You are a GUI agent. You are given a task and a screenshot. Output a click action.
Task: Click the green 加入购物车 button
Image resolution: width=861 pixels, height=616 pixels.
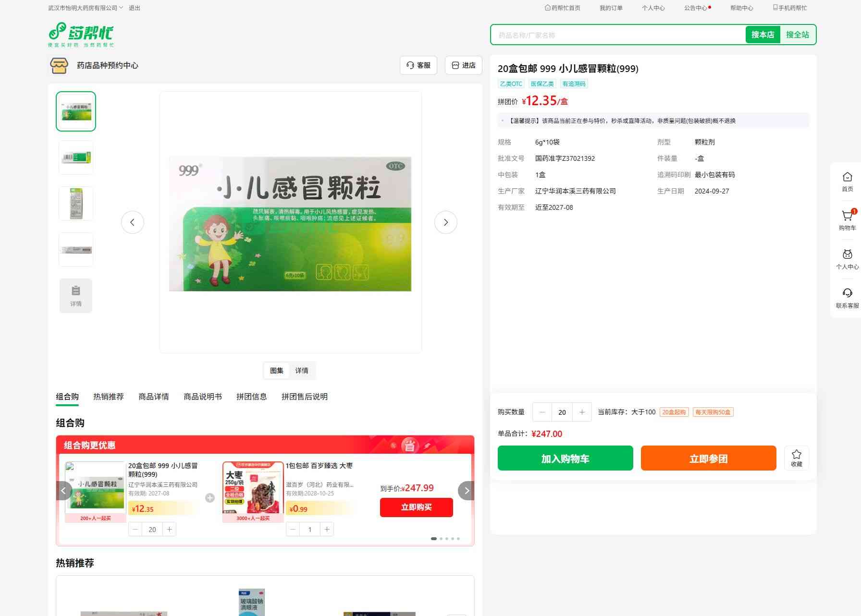(x=565, y=458)
